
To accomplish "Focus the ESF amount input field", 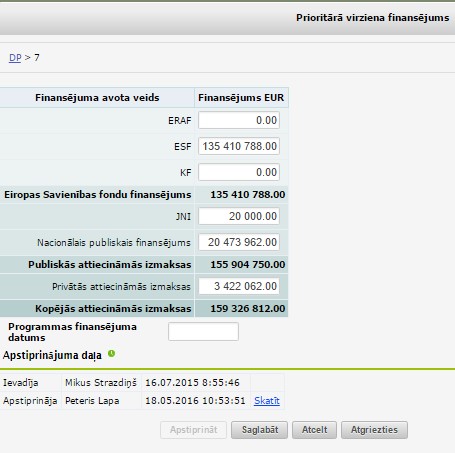I will (x=239, y=146).
